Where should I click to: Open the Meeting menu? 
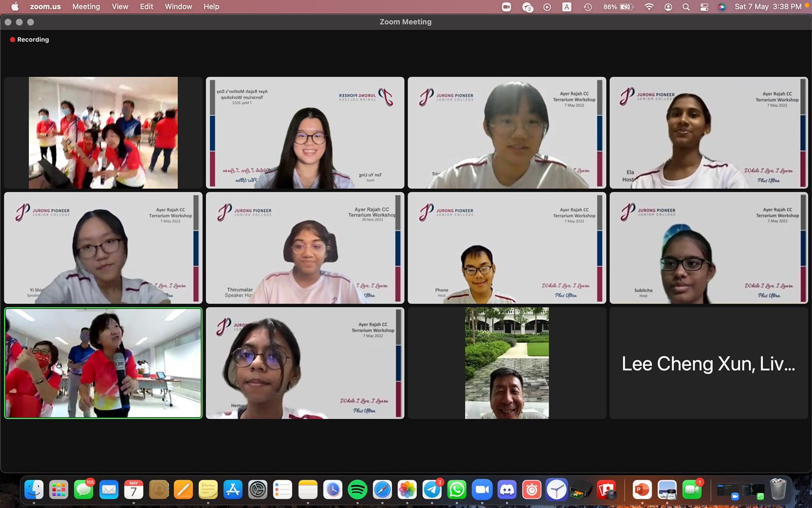click(86, 7)
